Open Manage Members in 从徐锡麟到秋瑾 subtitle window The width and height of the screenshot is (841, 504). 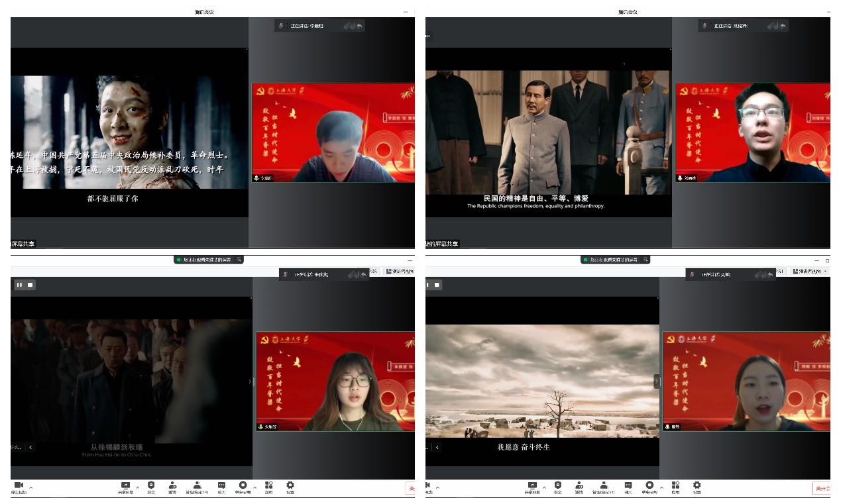(197, 487)
